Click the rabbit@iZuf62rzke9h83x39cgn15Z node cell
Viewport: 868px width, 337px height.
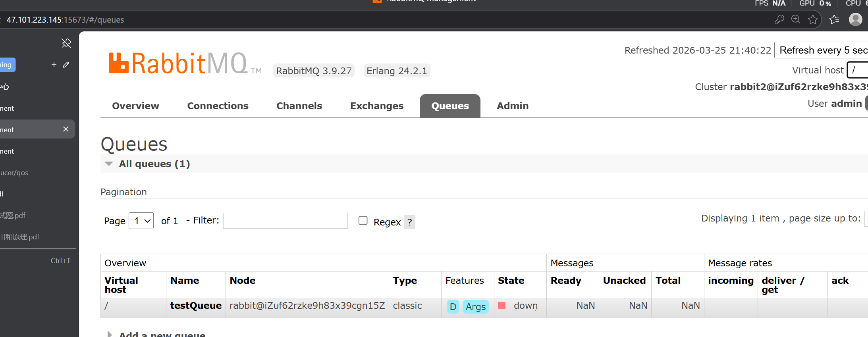pyautogui.click(x=307, y=306)
